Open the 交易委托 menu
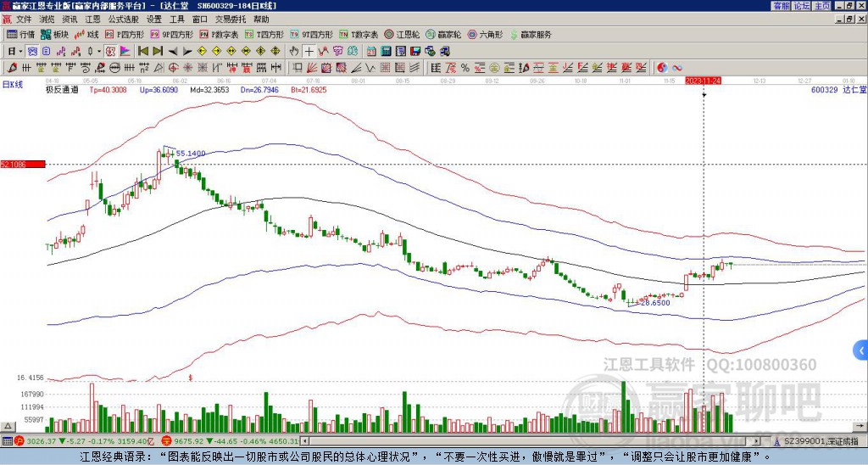Image resolution: width=868 pixels, height=465 pixels. pyautogui.click(x=231, y=20)
